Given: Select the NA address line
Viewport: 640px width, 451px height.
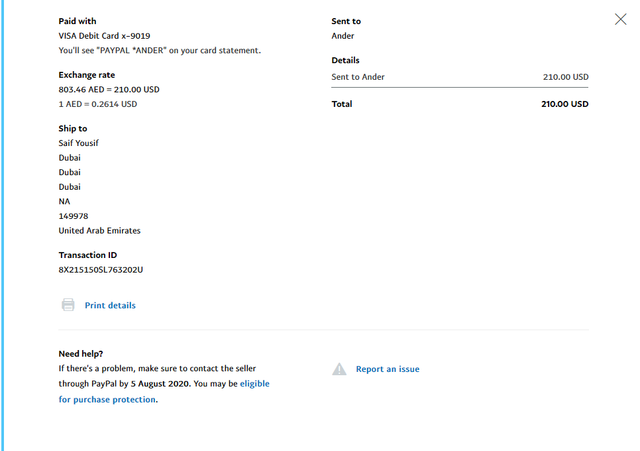Looking at the screenshot, I should [64, 202].
